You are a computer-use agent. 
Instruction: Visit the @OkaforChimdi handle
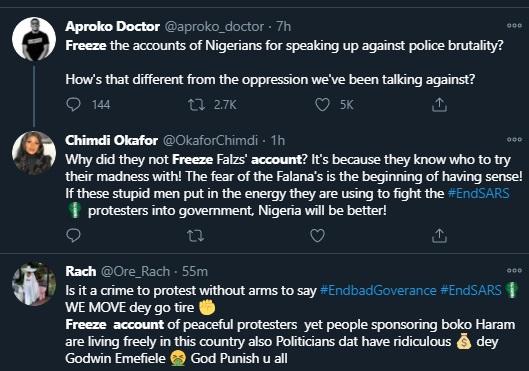[x=211, y=140]
